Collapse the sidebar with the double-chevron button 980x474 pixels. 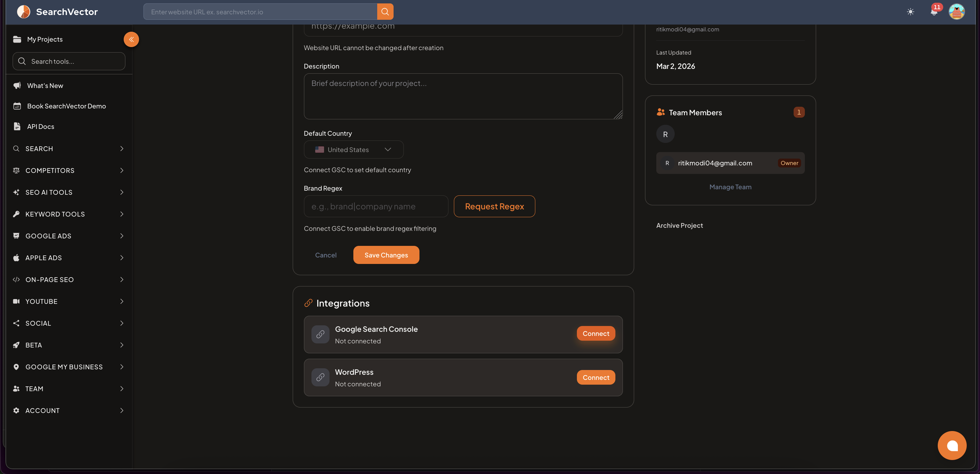[131, 39]
